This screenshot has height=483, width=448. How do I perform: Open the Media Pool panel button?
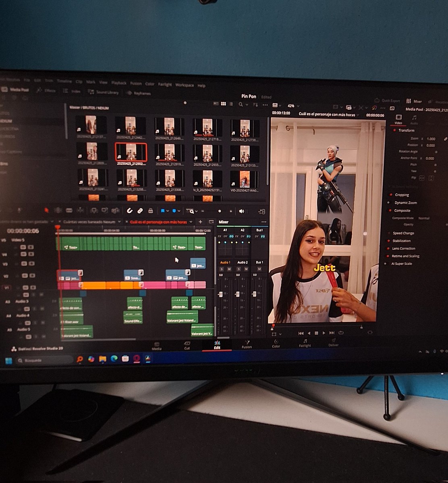coord(15,90)
